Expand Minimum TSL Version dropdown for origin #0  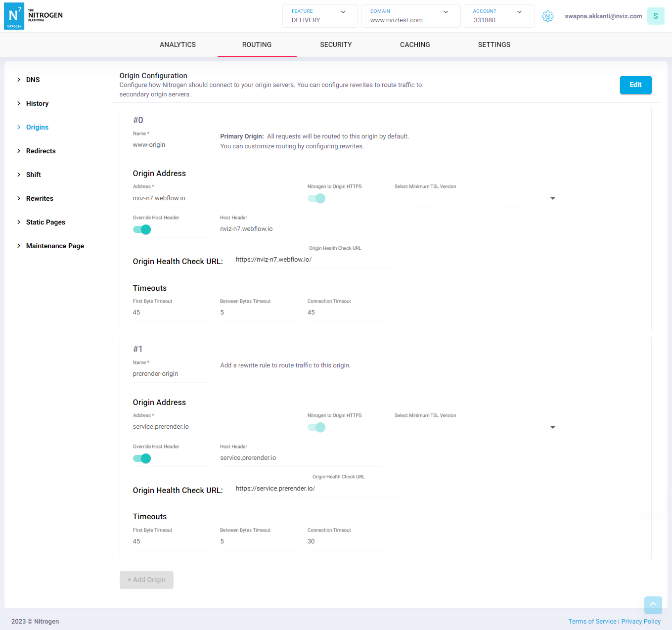(x=552, y=198)
